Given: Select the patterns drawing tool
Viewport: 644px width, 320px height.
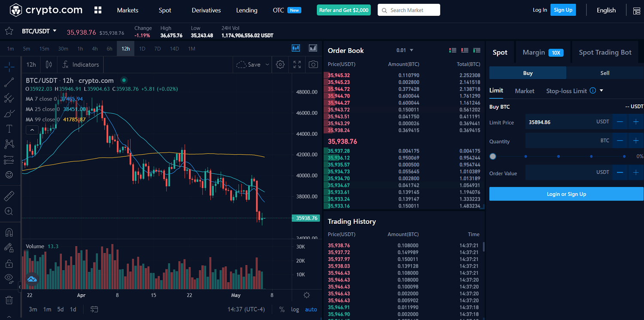Looking at the screenshot, I should coord(9,144).
